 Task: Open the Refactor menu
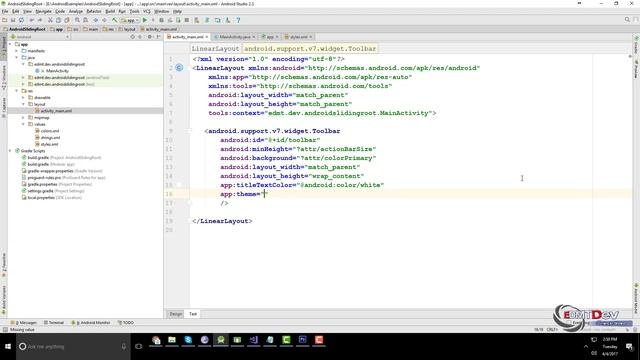(x=94, y=11)
